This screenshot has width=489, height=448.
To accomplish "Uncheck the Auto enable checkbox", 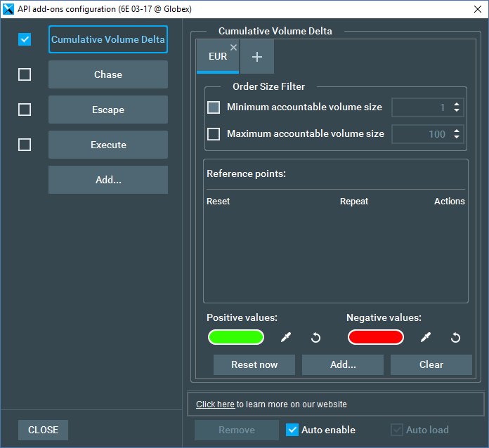I will (292, 430).
